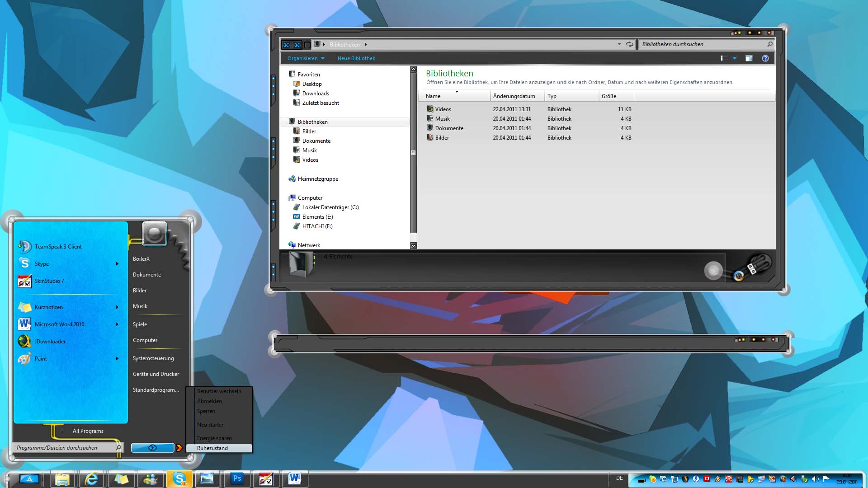Image resolution: width=868 pixels, height=488 pixels.
Task: Open Explorer help icon
Action: (x=765, y=58)
